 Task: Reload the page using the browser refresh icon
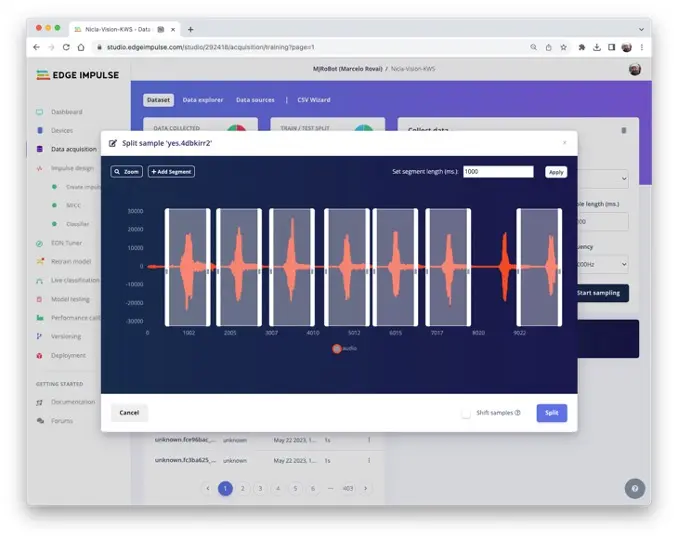(x=67, y=47)
